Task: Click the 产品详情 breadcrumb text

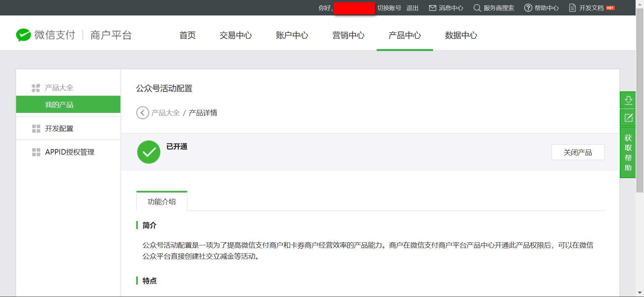Action: click(203, 113)
